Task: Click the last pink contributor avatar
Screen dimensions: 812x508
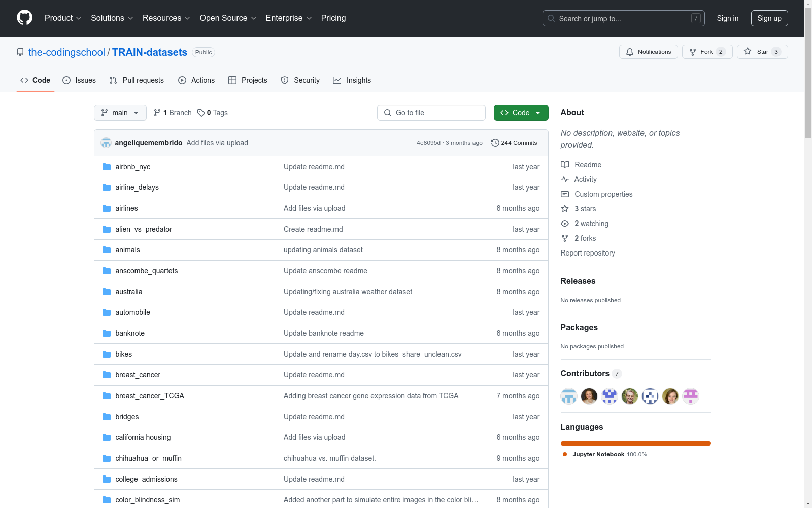Action: [x=691, y=396]
